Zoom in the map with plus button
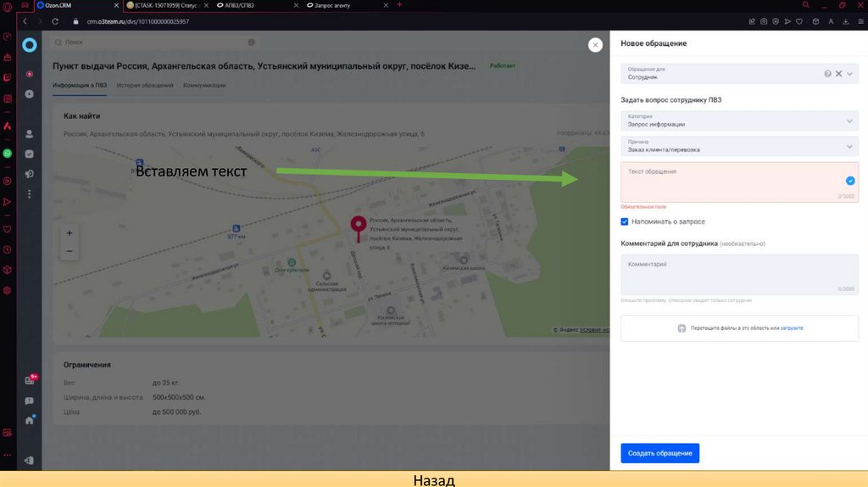This screenshot has height=487, width=868. 70,233
